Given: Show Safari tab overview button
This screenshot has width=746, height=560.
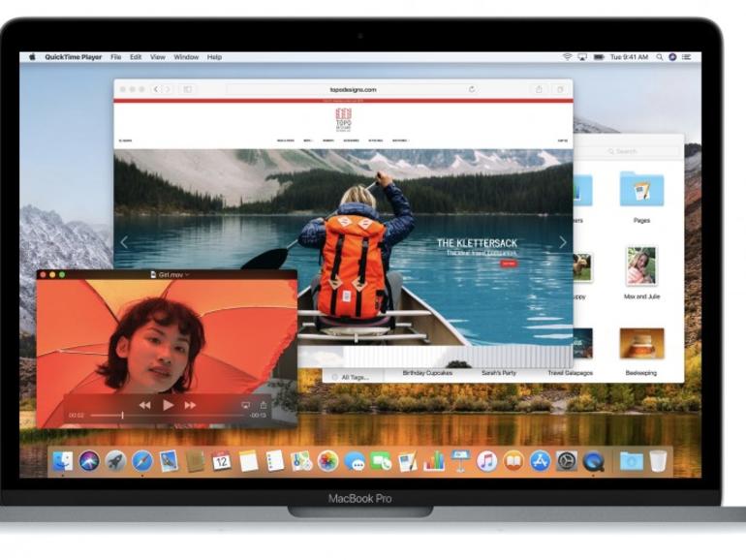Looking at the screenshot, I should click(560, 89).
